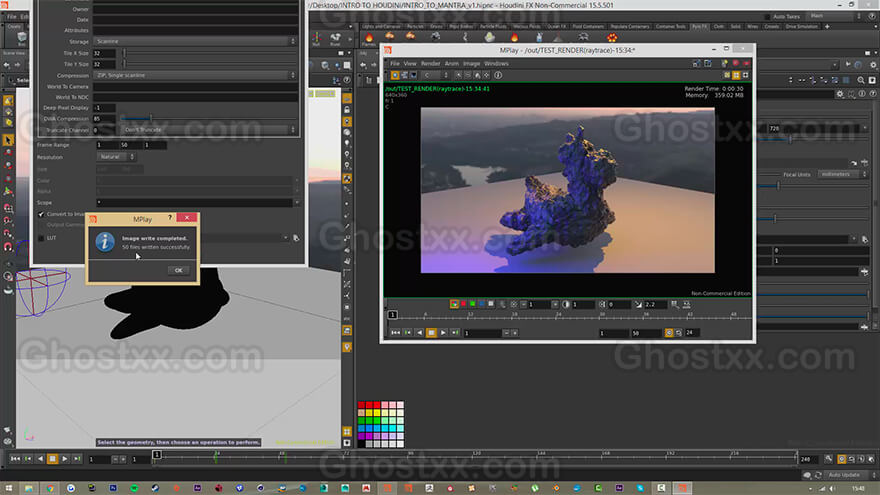Confirm the MPlay message with OK
This screenshot has width=880, height=495.
[x=178, y=271]
